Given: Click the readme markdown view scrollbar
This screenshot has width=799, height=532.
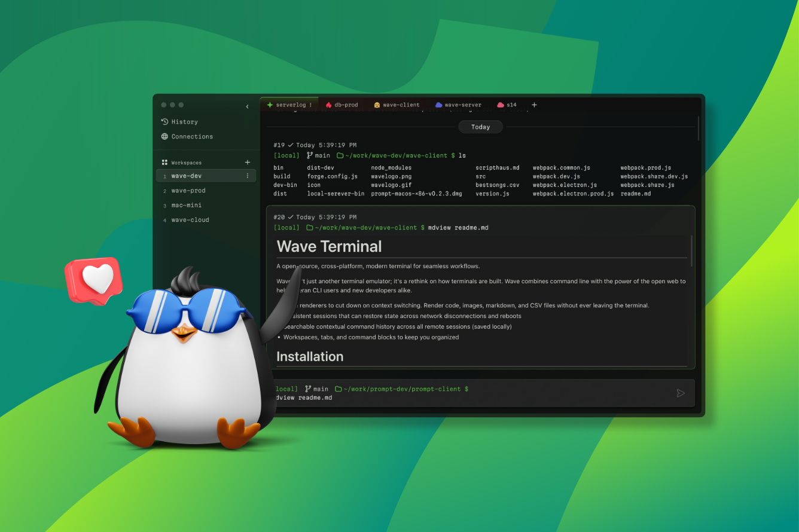Looking at the screenshot, I should tap(691, 251).
